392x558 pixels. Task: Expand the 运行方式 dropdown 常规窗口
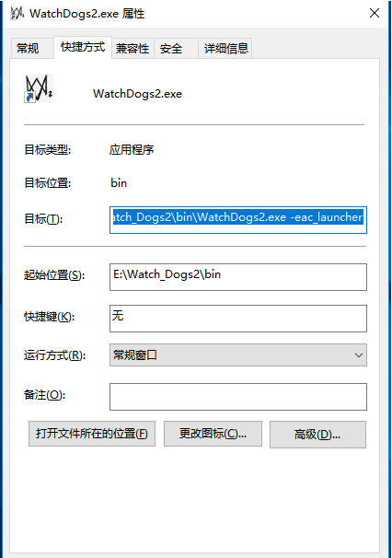238,355
